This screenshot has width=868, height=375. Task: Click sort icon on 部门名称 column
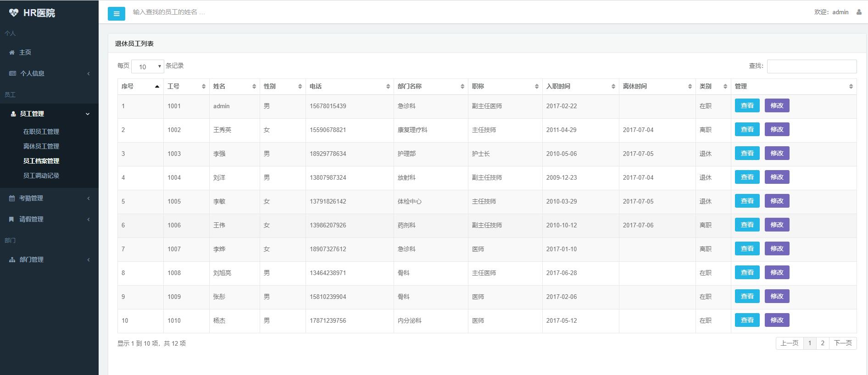pos(462,87)
